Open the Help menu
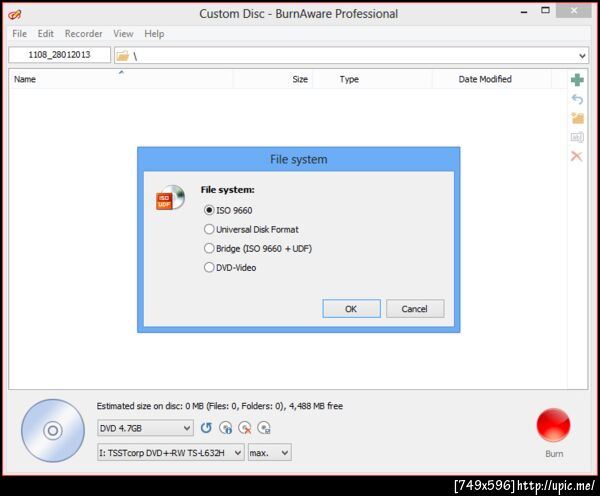Viewport: 600px width, 496px height. pyautogui.click(x=154, y=34)
